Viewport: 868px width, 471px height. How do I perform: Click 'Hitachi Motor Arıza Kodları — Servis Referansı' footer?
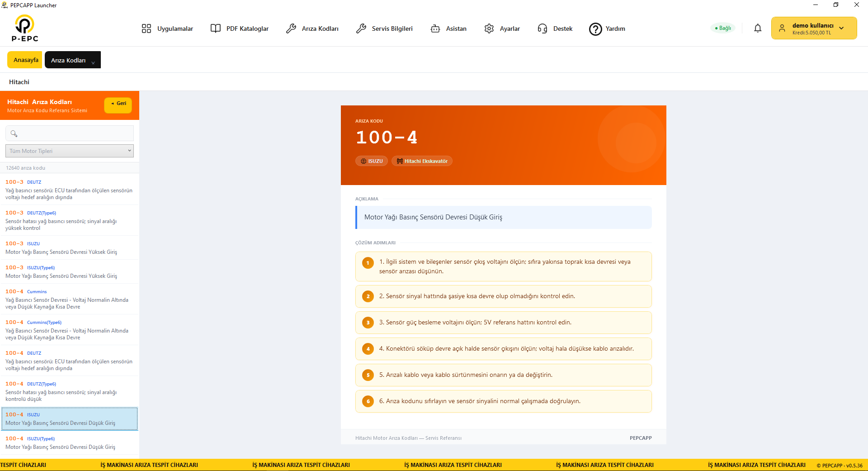point(408,438)
